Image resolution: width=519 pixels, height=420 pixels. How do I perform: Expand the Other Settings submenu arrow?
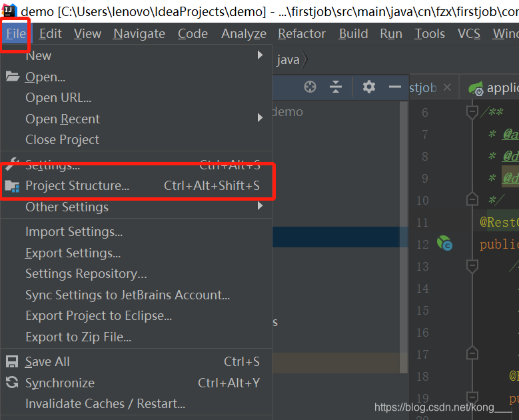click(260, 206)
